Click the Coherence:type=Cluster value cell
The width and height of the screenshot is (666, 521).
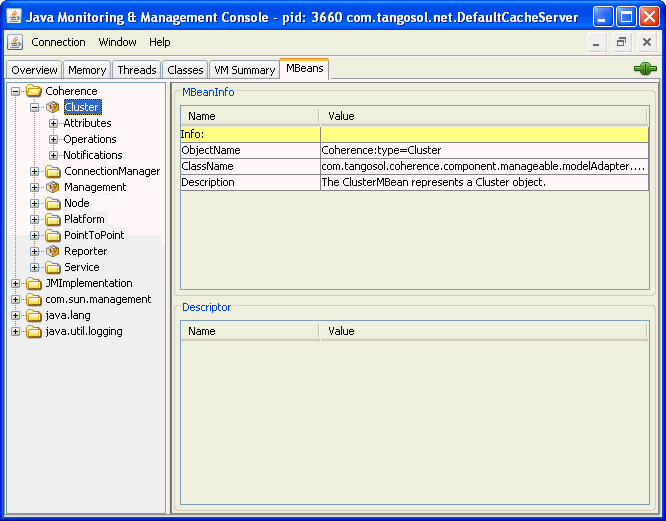485,150
